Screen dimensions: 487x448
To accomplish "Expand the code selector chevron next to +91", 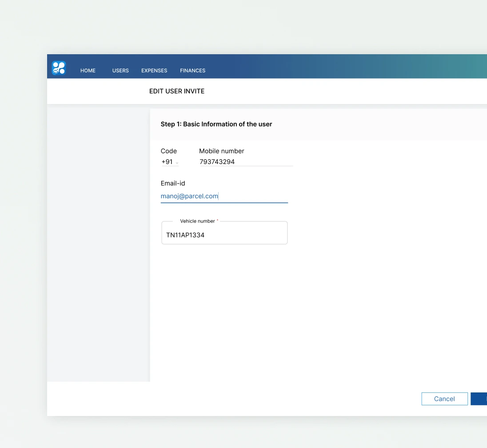I will coord(177,163).
